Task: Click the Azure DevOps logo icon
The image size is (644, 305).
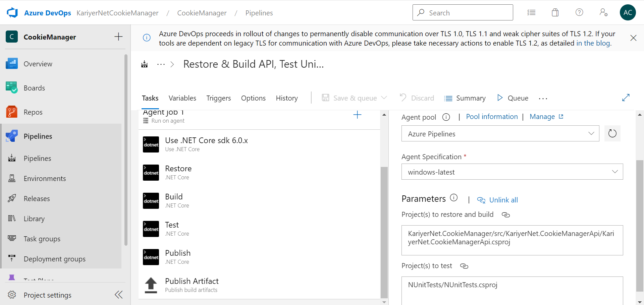Action: 12,13
